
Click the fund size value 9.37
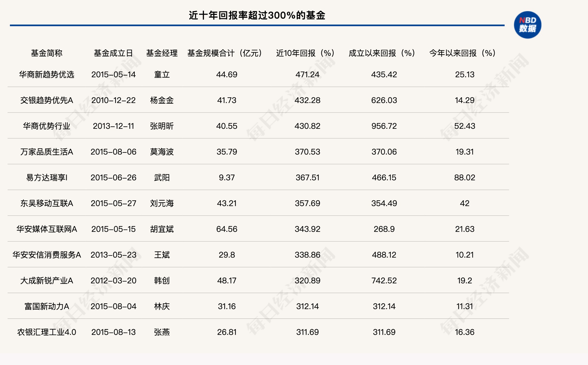227,178
